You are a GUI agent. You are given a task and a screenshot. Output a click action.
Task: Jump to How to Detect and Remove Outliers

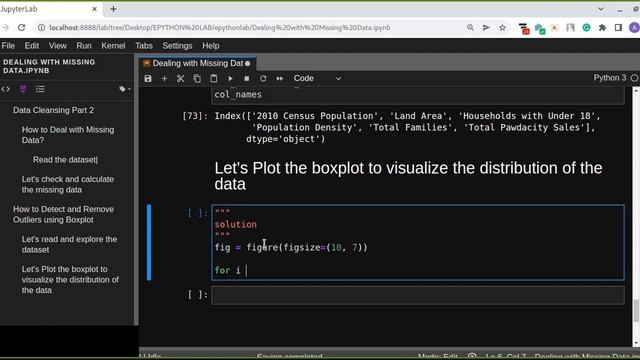coord(63,214)
